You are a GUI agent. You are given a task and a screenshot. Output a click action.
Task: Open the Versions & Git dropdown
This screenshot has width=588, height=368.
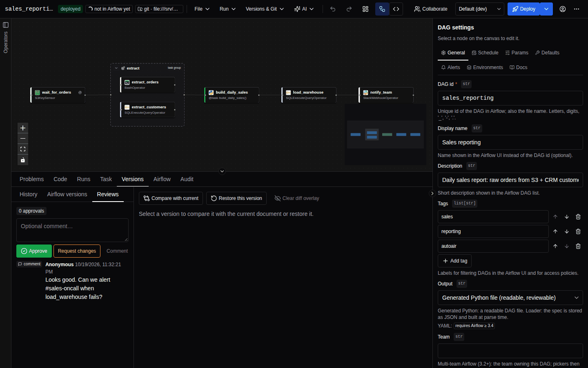[265, 9]
